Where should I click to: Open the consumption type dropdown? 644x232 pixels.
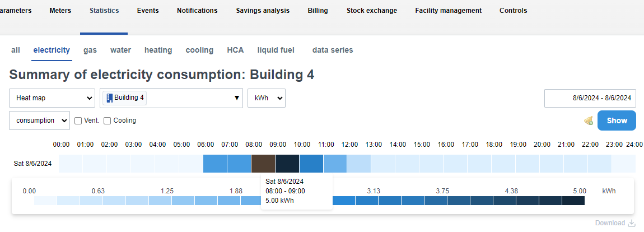pos(39,120)
